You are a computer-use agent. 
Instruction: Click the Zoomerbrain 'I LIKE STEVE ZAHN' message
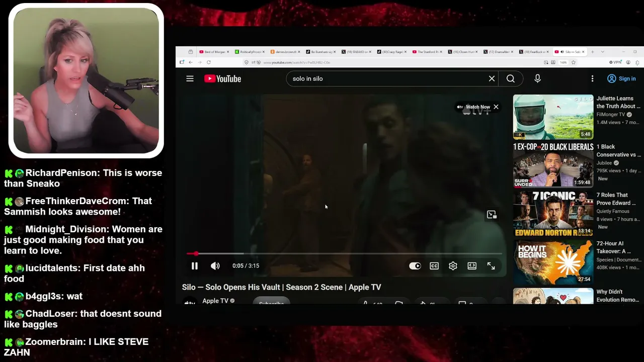tap(76, 347)
